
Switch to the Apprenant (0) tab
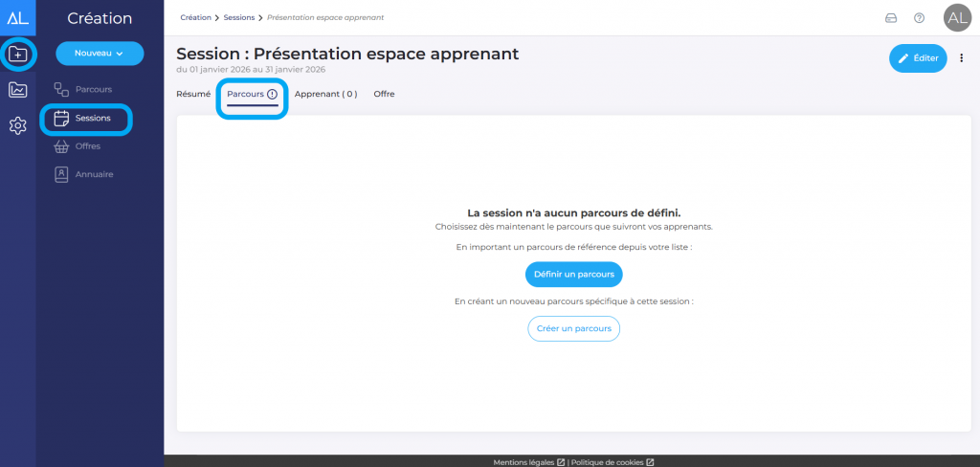pyautogui.click(x=325, y=94)
